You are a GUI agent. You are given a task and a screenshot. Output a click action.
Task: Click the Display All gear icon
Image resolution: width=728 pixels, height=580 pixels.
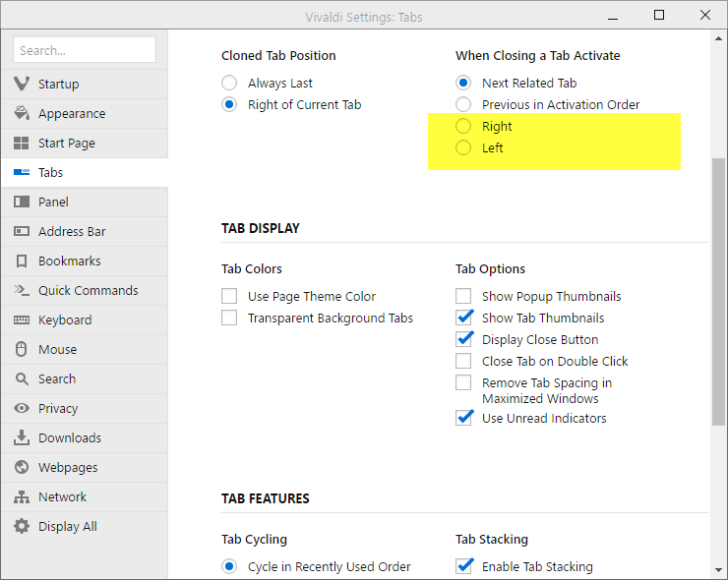click(x=22, y=526)
